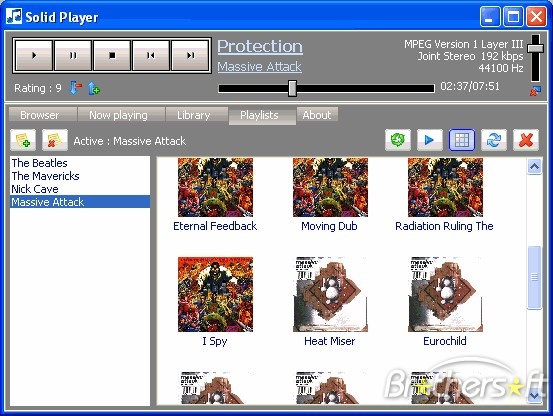The width and height of the screenshot is (553, 416).
Task: Open the Protection song title link
Action: tap(260, 46)
